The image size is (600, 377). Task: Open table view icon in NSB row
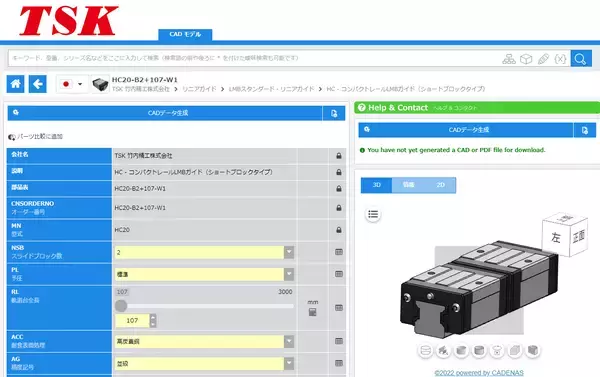pyautogui.click(x=339, y=252)
